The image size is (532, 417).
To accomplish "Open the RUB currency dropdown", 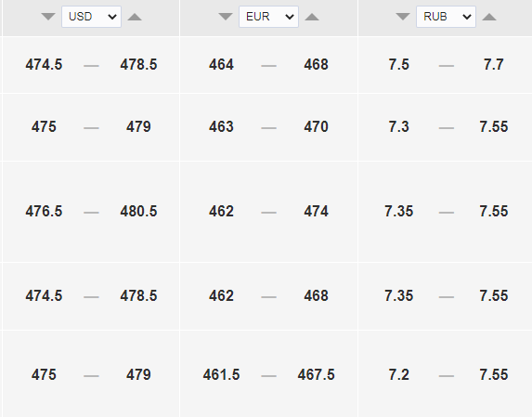I will (447, 17).
